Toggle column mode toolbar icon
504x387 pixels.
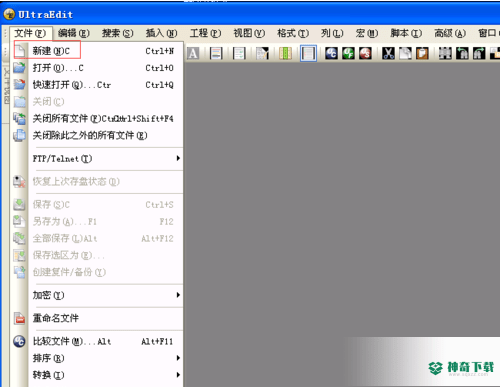285,53
